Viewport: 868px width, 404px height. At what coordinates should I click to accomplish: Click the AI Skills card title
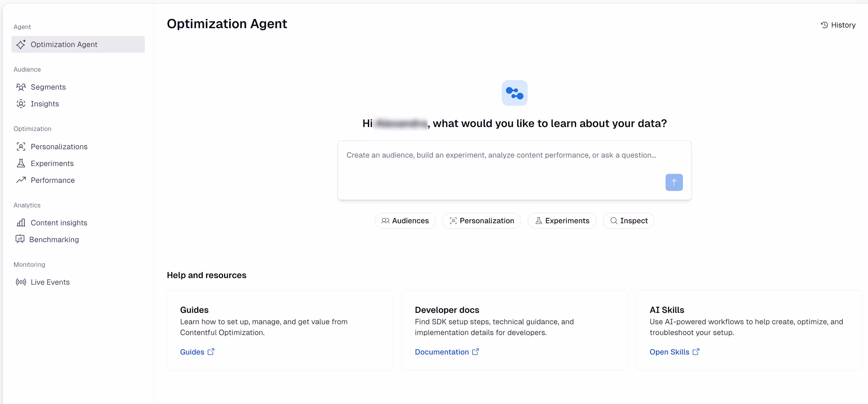tap(667, 310)
